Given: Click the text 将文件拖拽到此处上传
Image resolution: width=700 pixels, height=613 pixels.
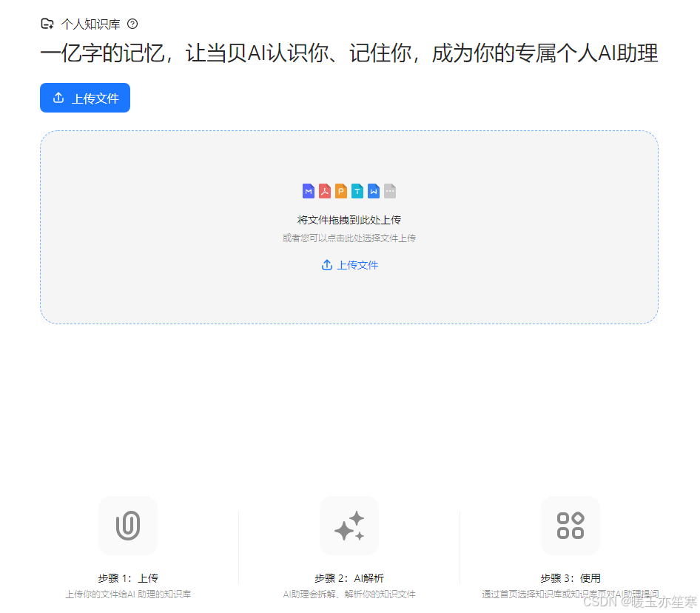Looking at the screenshot, I should point(349,220).
